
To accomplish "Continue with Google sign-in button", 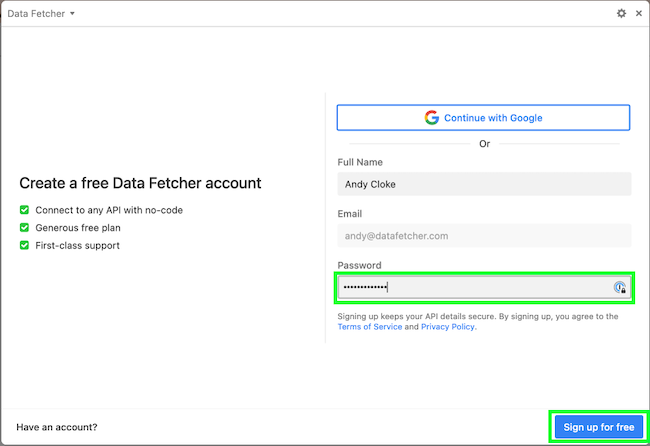I will pyautogui.click(x=483, y=118).
